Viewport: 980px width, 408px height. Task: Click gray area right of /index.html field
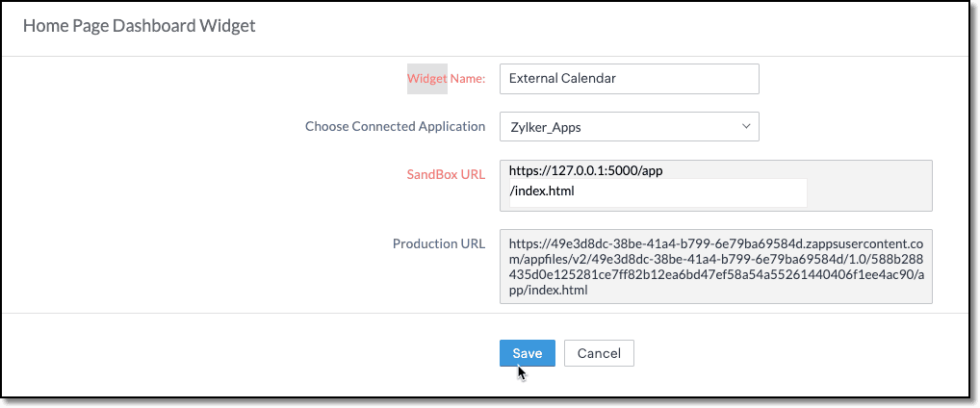[866, 191]
